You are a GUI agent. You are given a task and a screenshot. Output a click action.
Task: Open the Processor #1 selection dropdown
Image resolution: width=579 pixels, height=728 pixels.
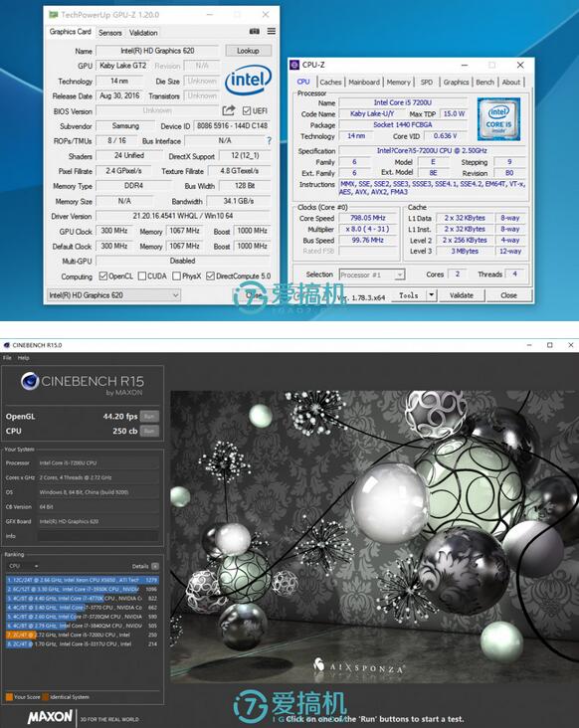pyautogui.click(x=372, y=274)
